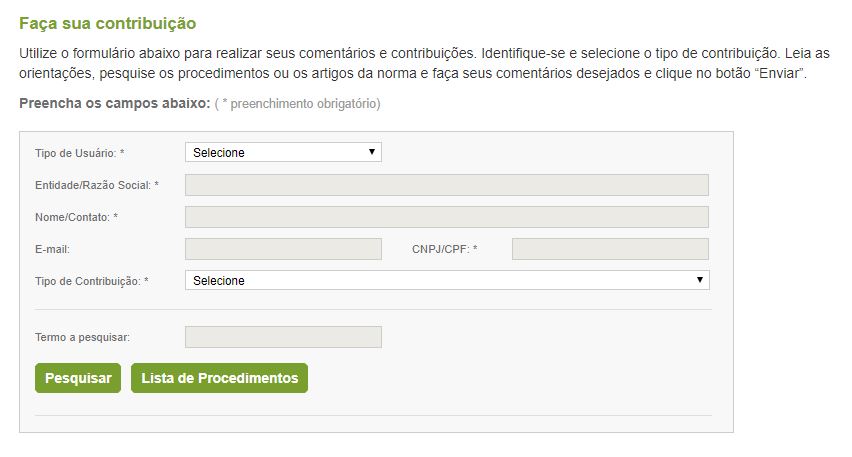852x457 pixels.
Task: Focus the Termo a pesquisar field
Action: (283, 337)
